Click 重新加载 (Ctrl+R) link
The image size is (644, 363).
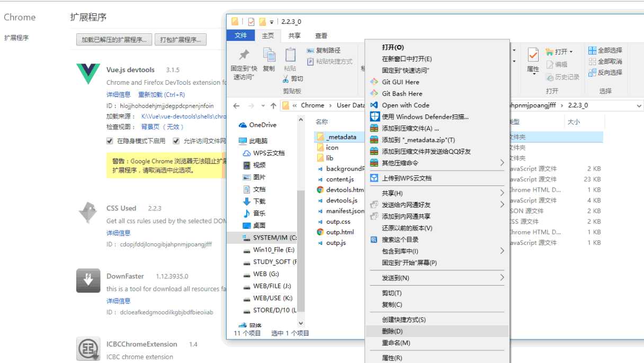pos(162,95)
